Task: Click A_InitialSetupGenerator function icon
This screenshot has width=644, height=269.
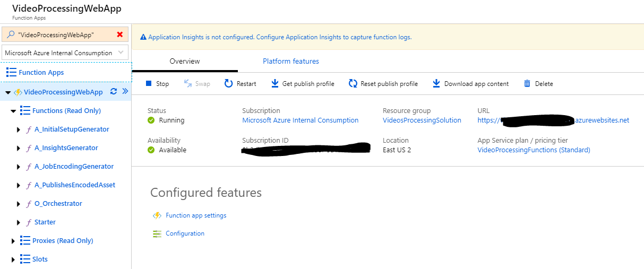Action: (29, 129)
